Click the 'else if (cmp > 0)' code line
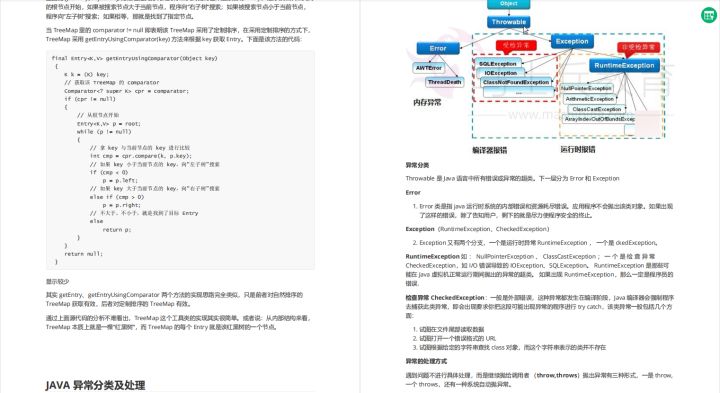Screen dimensions: 720x393 tap(117, 196)
